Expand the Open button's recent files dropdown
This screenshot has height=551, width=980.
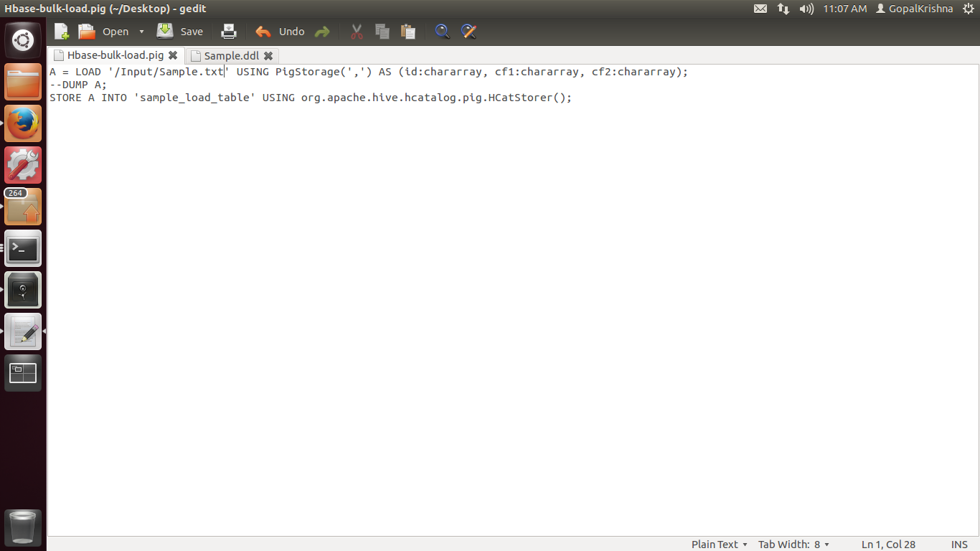click(x=142, y=32)
